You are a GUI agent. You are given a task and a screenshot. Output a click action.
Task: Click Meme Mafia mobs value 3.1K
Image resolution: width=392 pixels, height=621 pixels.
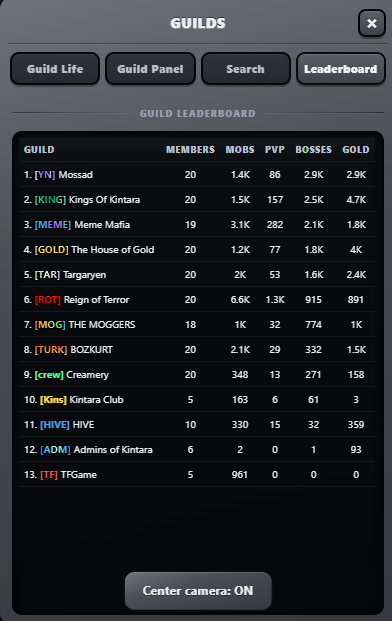pos(240,225)
